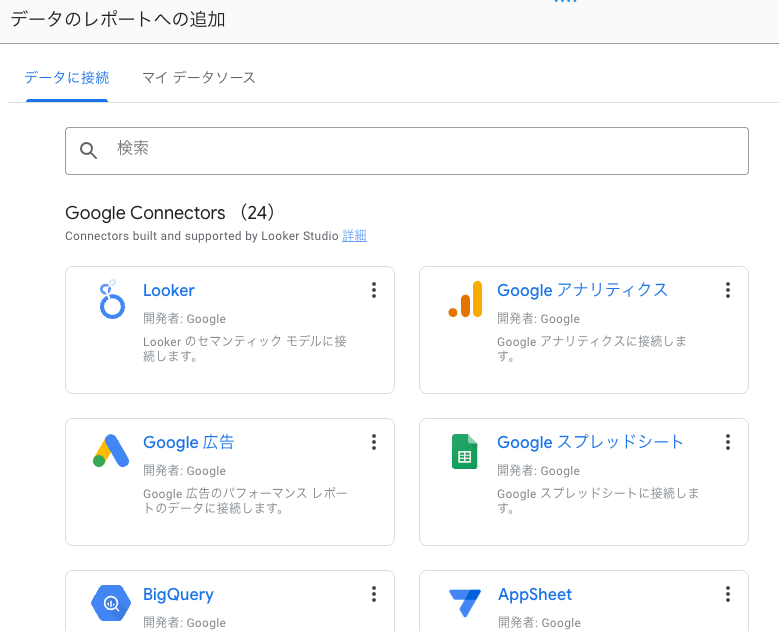Click the Google Ads logo icon
Screen dimensions: 779x631
[x=111, y=451]
